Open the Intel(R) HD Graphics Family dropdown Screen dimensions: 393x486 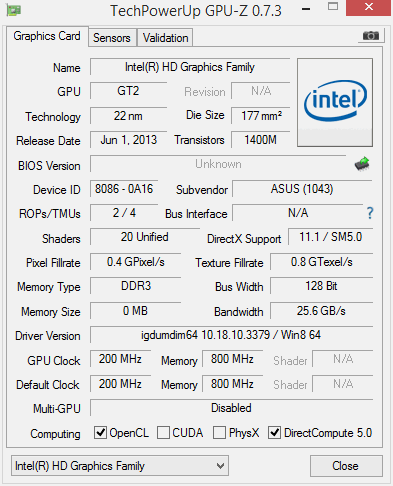pyautogui.click(x=120, y=466)
